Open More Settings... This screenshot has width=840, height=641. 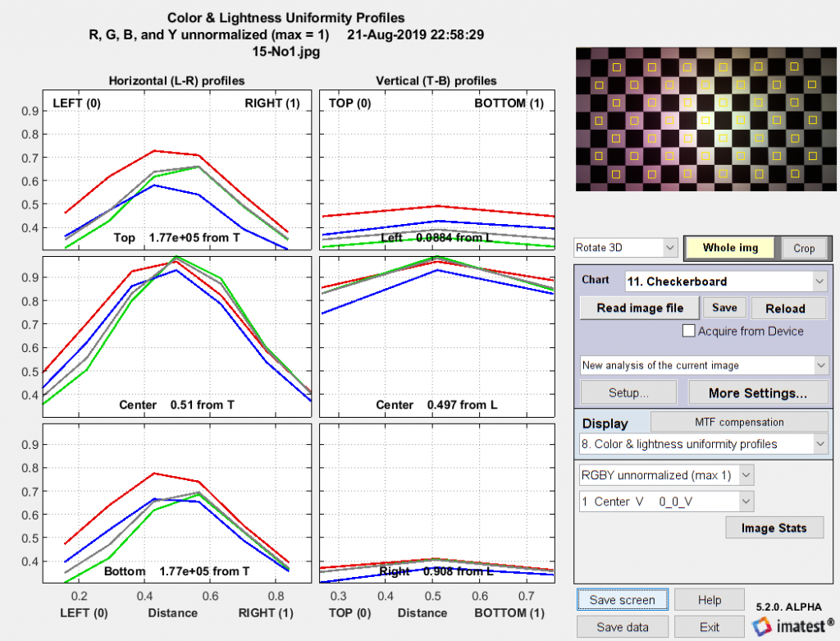coord(757,393)
